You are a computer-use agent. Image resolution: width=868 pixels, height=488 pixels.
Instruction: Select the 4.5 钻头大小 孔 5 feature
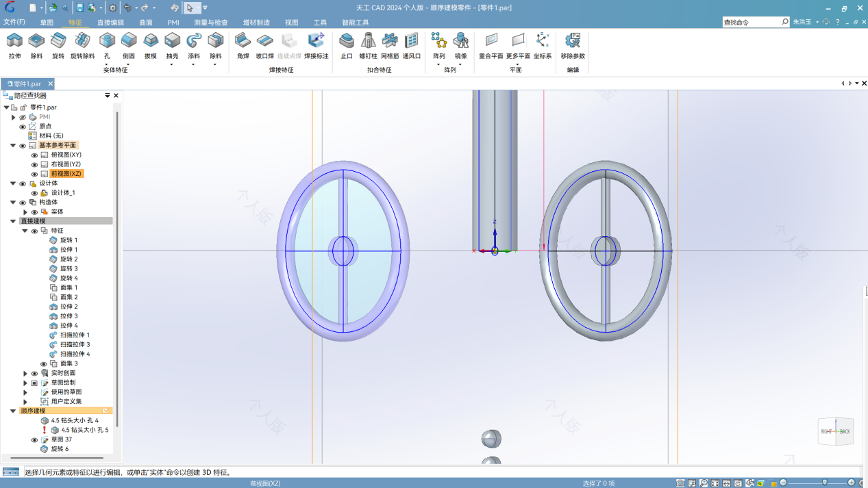point(79,431)
